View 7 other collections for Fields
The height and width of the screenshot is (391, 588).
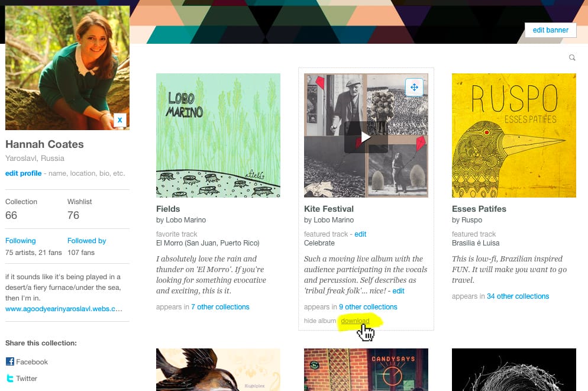point(220,306)
